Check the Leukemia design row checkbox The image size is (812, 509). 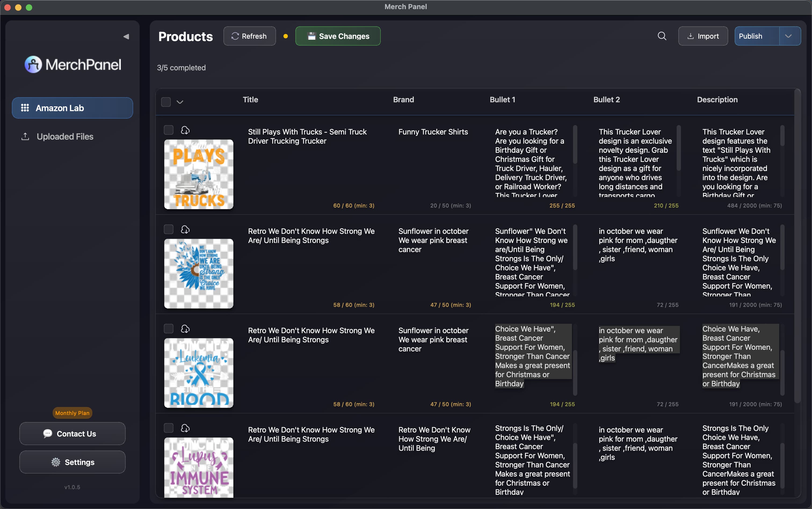pos(168,329)
